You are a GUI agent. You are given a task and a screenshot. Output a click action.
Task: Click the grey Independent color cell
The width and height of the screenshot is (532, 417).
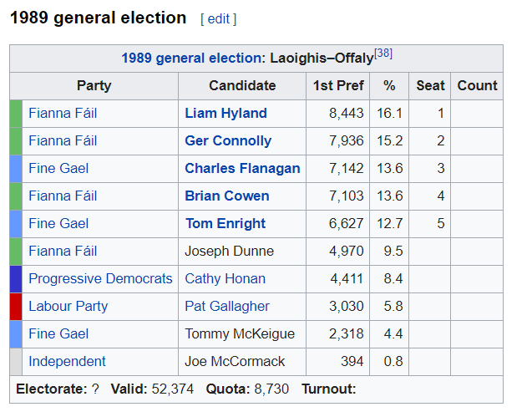[16, 362]
